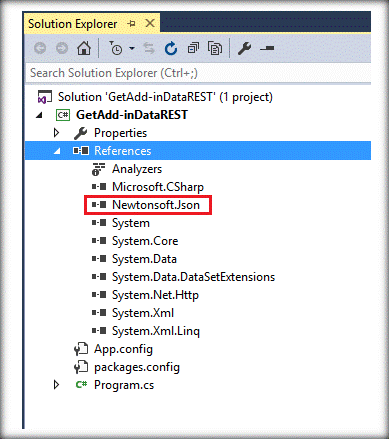This screenshot has height=439, width=389.
Task: Toggle Show All Files icon
Action: pos(215,49)
